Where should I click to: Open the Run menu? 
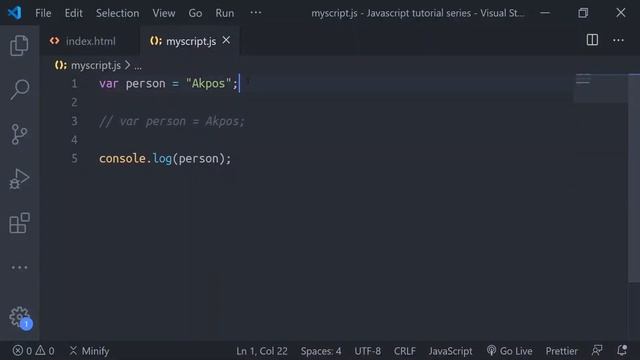tap(225, 13)
